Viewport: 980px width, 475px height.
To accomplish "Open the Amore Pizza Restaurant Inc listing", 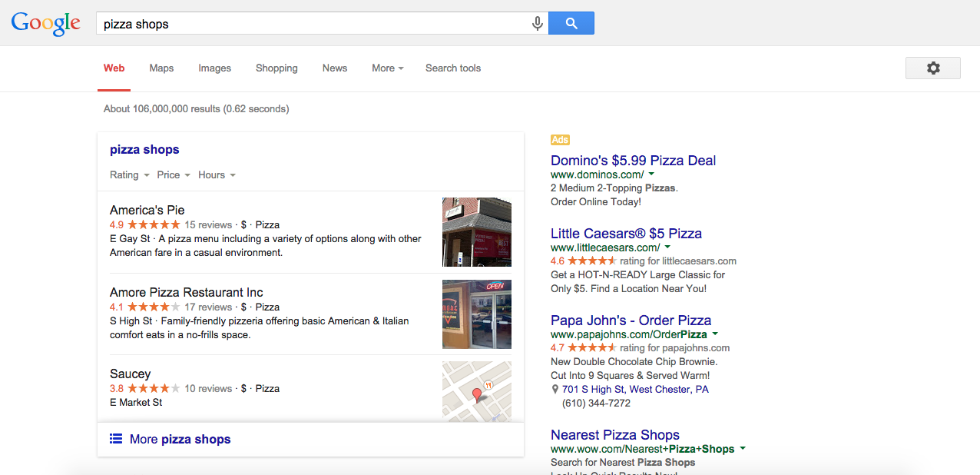I will click(186, 292).
